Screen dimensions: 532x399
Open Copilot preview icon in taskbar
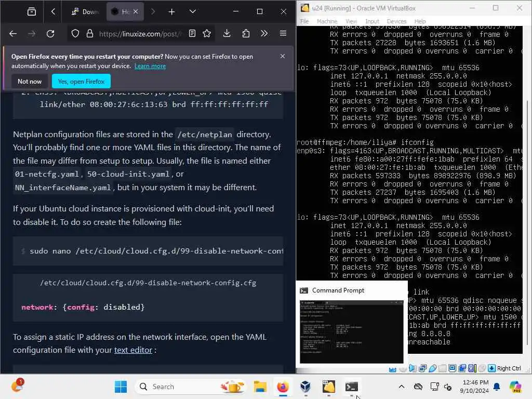tap(515, 387)
